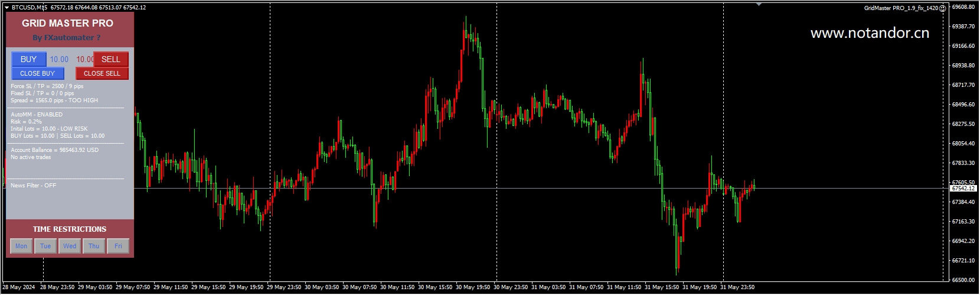Toggle the Fri trading day
The height and width of the screenshot is (295, 980).
pos(118,246)
